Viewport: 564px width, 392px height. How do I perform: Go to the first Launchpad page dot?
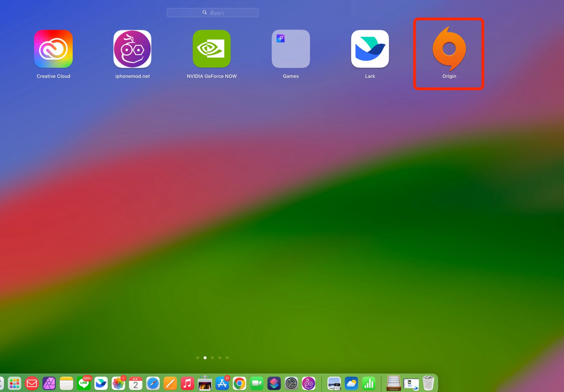pos(198,358)
